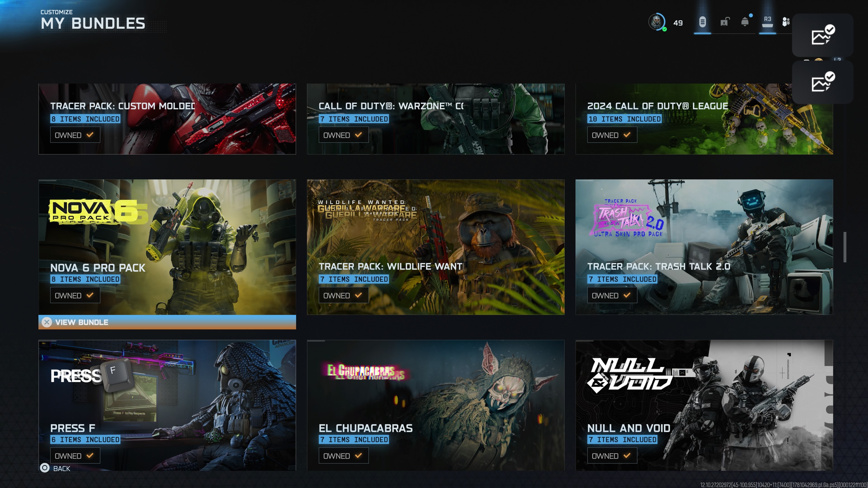Click OWNED badge on Custom Molded bundle

click(x=75, y=135)
